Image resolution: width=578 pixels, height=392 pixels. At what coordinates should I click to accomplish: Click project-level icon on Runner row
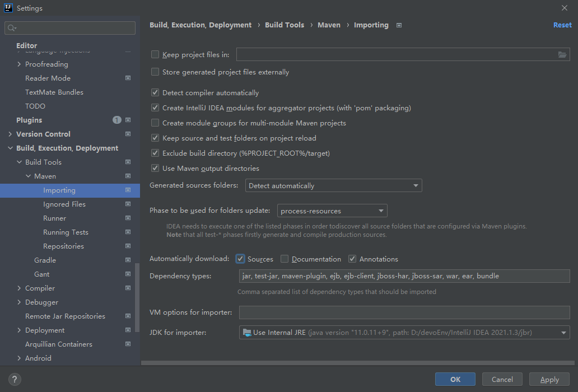pos(128,218)
